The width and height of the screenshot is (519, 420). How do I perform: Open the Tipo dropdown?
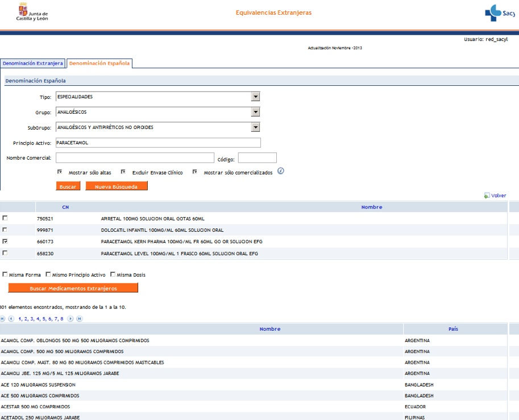pos(256,97)
